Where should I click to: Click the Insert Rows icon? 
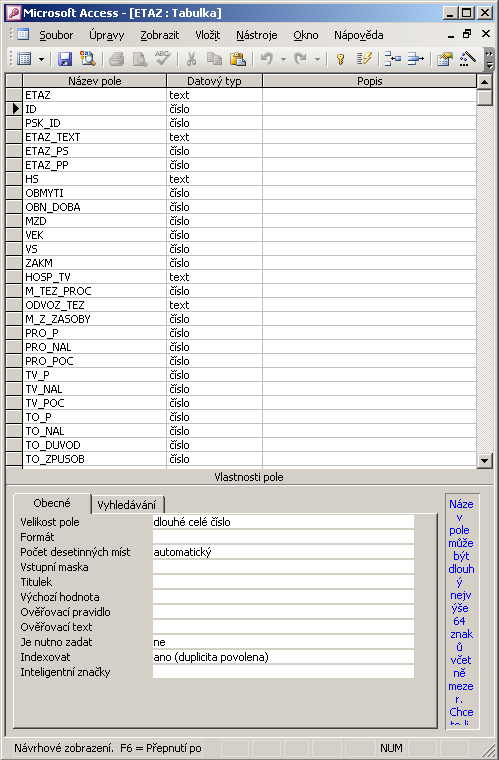coord(392,59)
